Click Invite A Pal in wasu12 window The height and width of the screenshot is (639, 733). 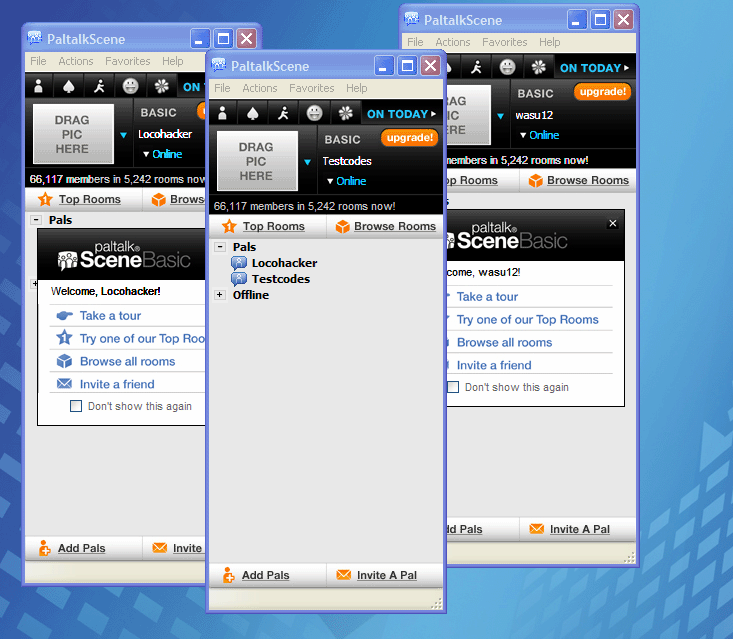tap(578, 529)
